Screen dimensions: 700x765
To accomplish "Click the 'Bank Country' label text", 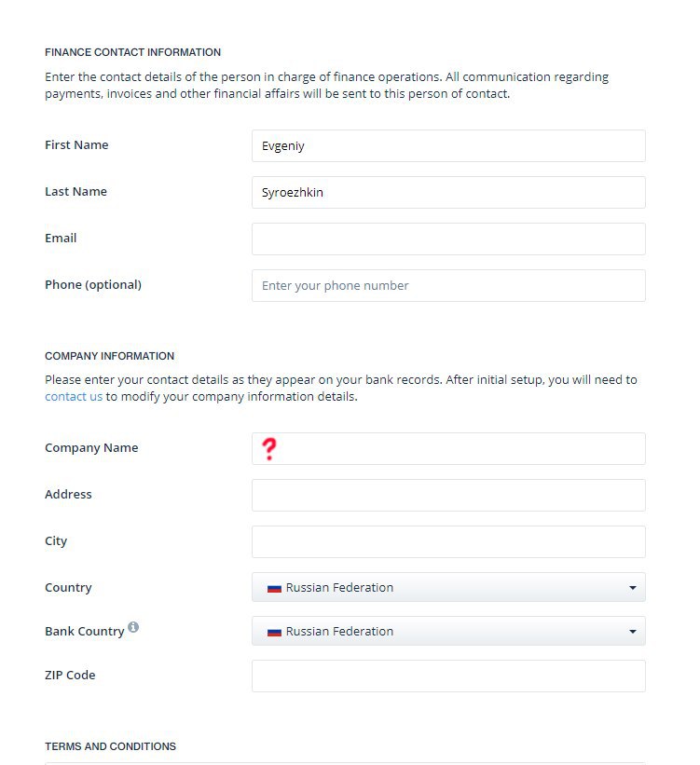I will click(84, 632).
